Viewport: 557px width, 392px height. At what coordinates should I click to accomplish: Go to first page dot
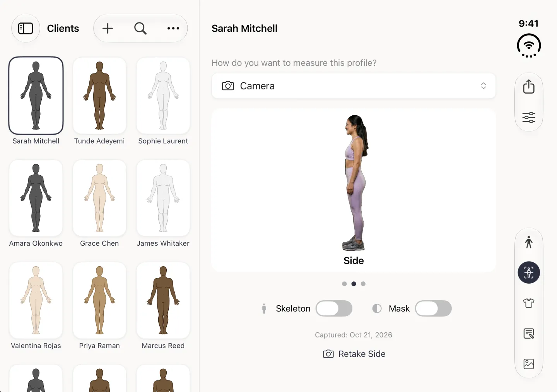[x=344, y=284]
